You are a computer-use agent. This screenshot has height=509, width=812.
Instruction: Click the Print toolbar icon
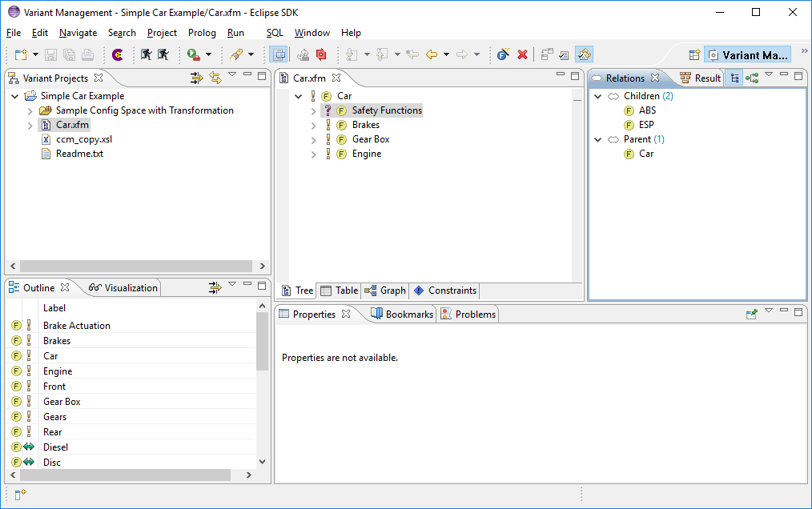pyautogui.click(x=87, y=54)
